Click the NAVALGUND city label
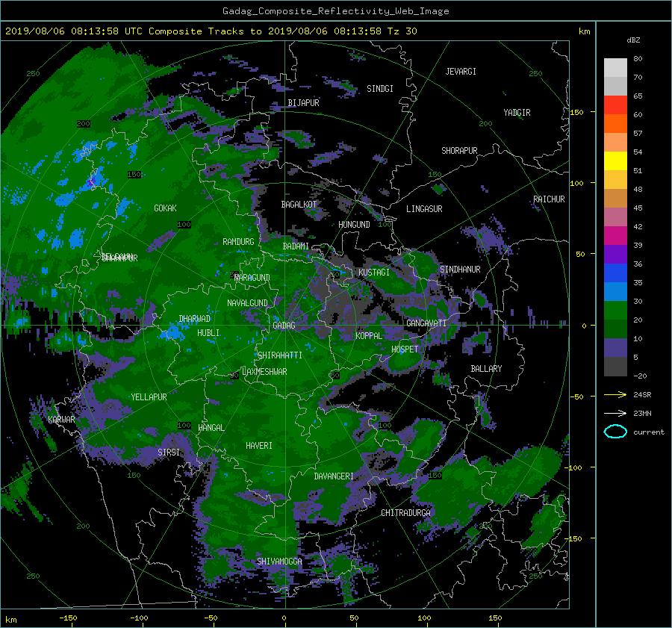 (247, 303)
